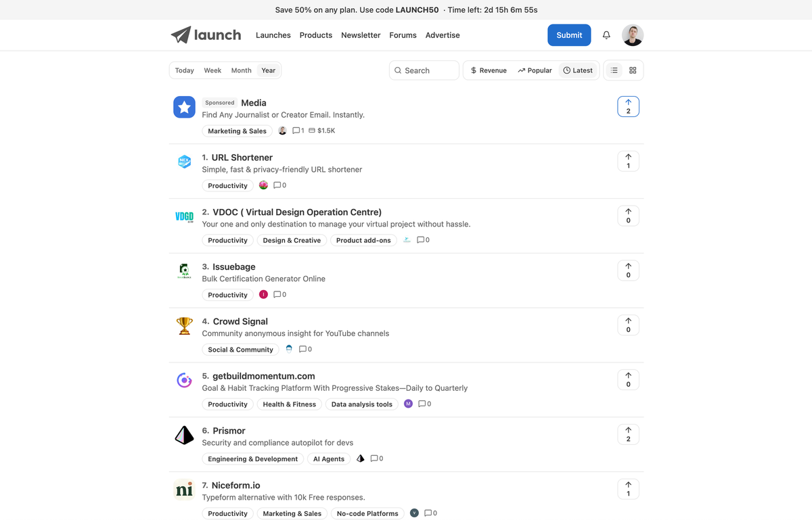812x520 pixels.
Task: Select the Today tab
Action: pyautogui.click(x=184, y=70)
